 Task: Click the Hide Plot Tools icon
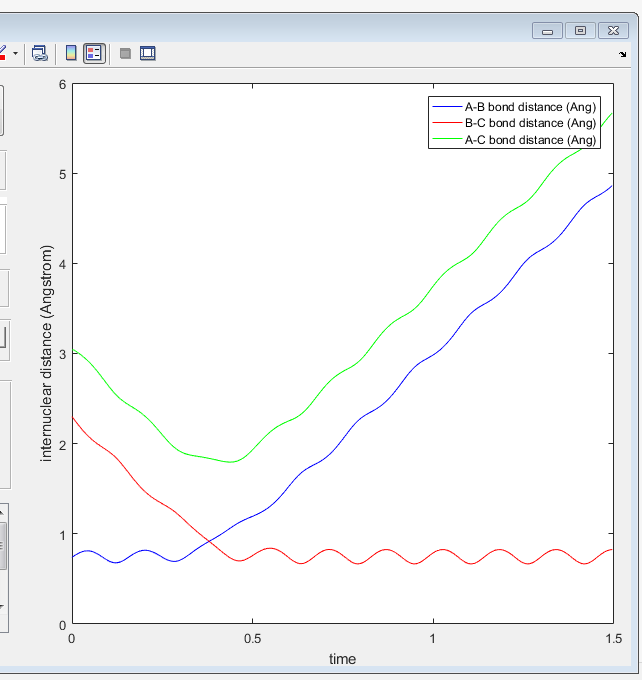click(125, 53)
